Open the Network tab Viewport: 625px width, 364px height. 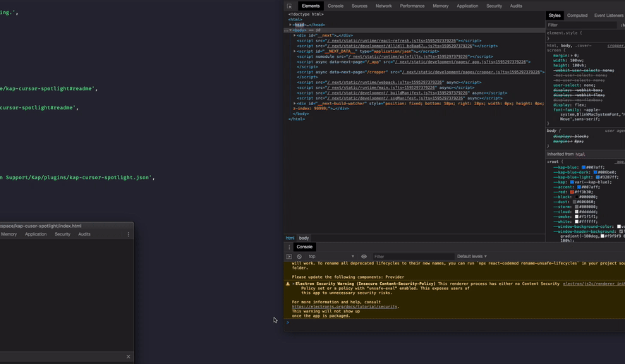click(x=384, y=6)
